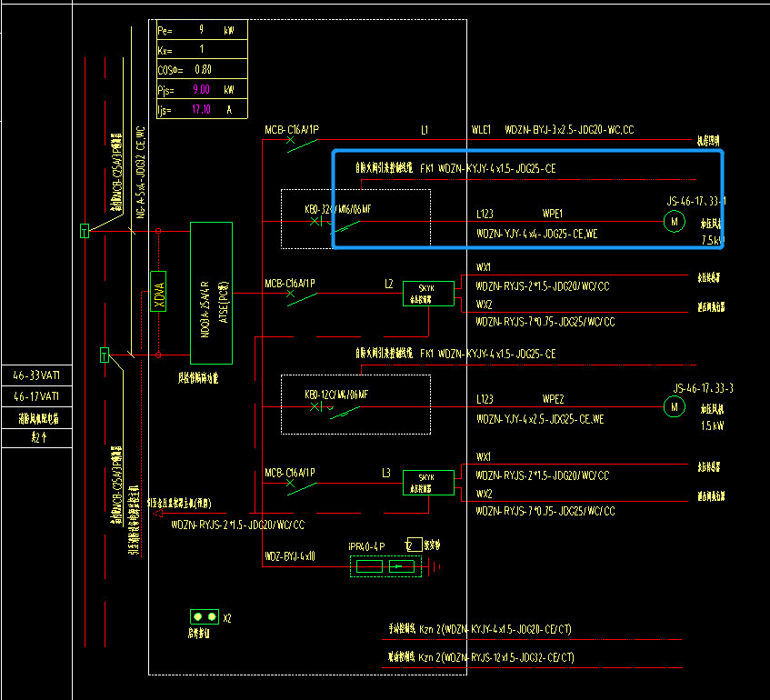Click the Kzn 2(WDZN-KYJY-4x1.5-JDG20-CE/CT) text
The height and width of the screenshot is (700, 770).
point(495,629)
